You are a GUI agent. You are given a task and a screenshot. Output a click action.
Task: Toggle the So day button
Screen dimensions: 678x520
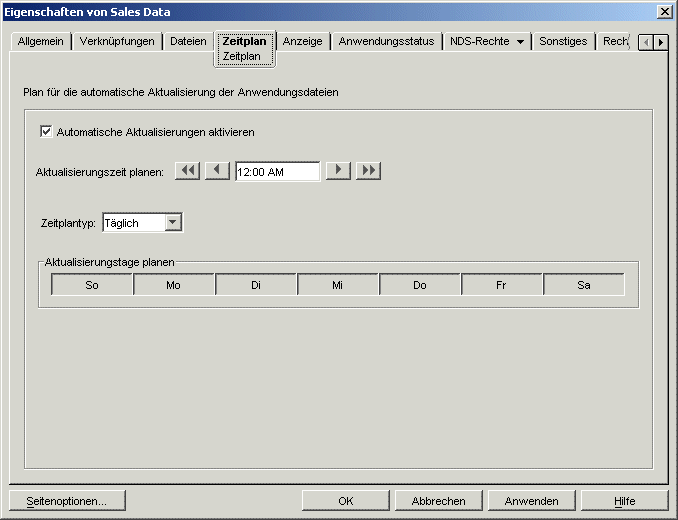pos(92,284)
